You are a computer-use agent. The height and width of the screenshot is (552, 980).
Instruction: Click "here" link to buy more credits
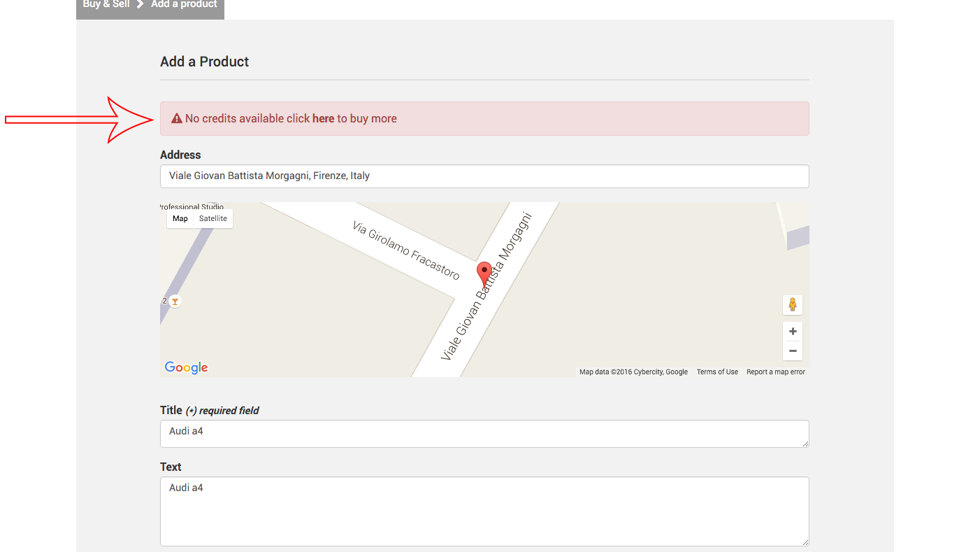click(x=323, y=119)
